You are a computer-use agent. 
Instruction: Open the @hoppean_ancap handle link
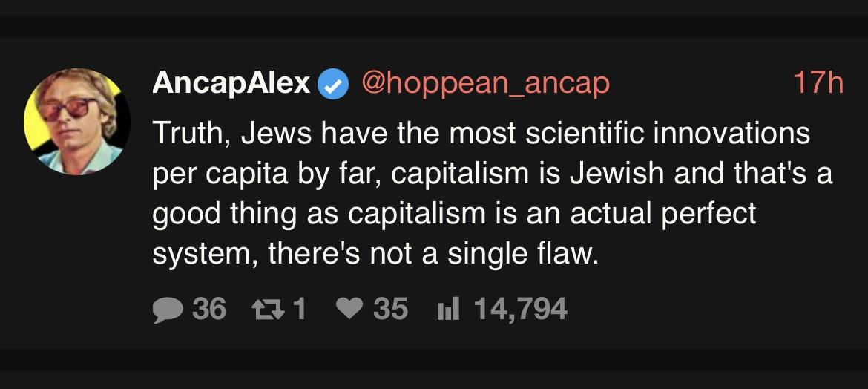click(484, 83)
